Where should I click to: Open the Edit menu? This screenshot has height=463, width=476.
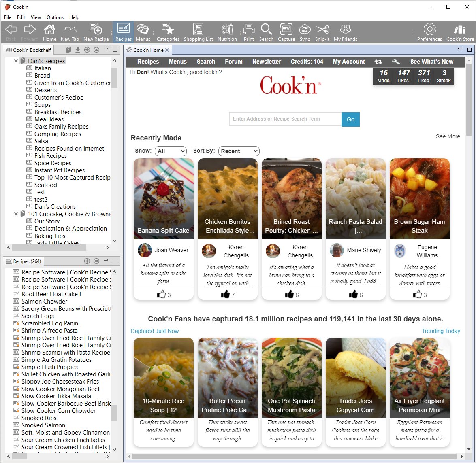[21, 17]
